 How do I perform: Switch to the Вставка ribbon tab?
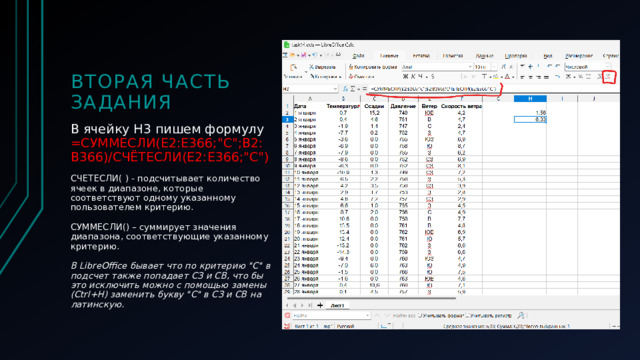click(421, 56)
